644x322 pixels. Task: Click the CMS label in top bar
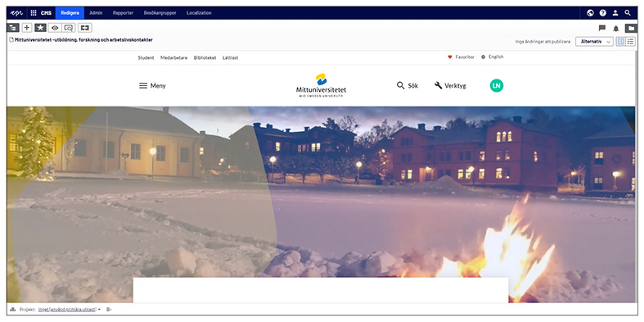46,13
